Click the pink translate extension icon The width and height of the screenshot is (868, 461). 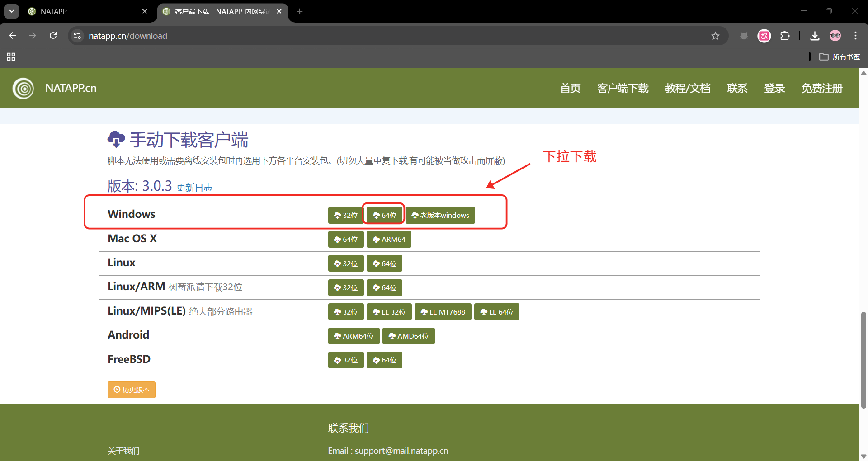pos(764,36)
